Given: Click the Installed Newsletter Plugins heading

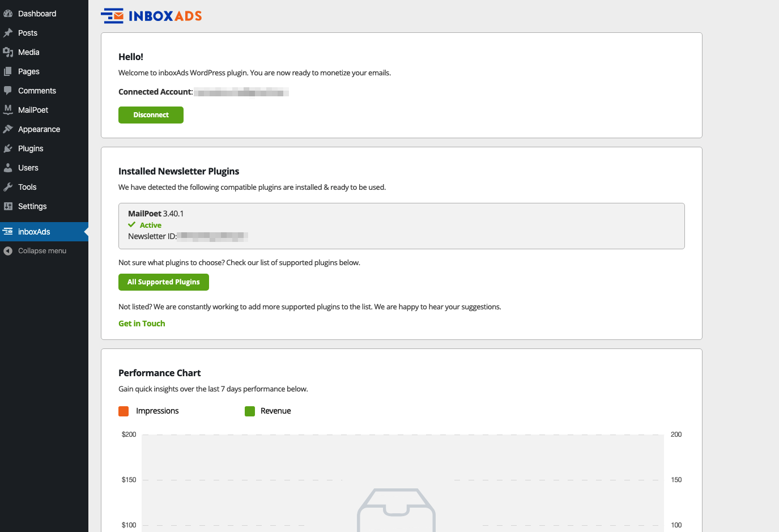Looking at the screenshot, I should pos(179,171).
